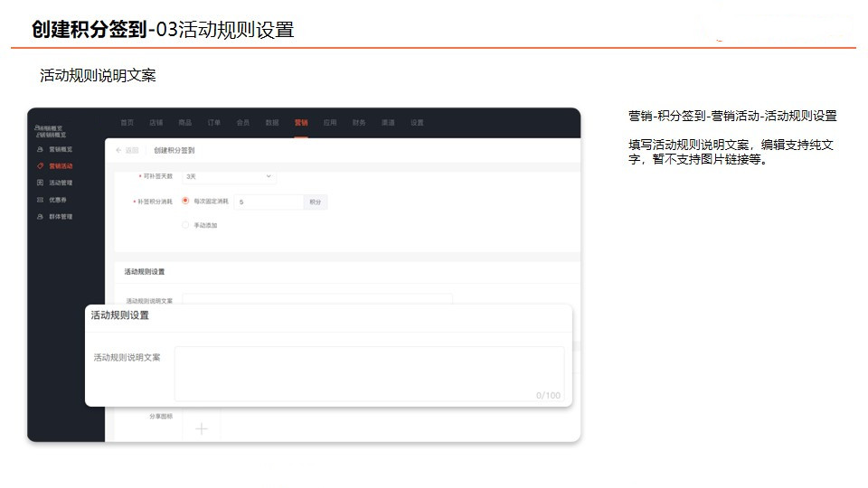The height and width of the screenshot is (488, 868).
Task: Click the 活动管理 sidebar icon
Action: tap(40, 183)
